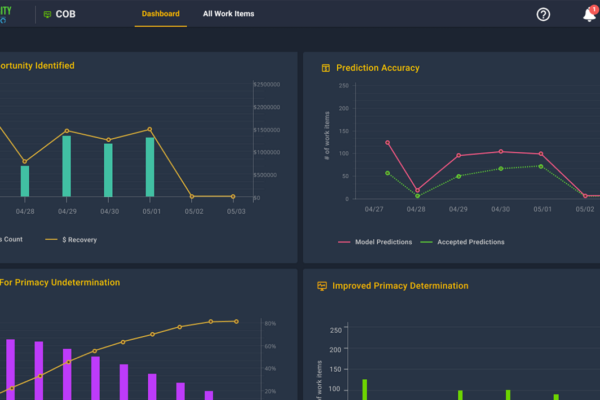
Task: Click the 05/01 Accepted Predictions data point
Action: pos(541,167)
